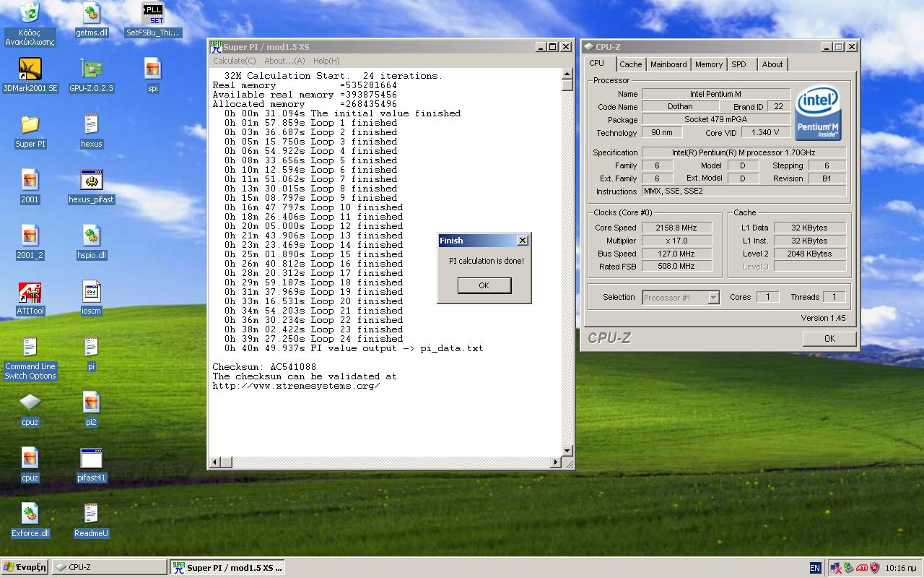Open the About...(A) menu in Super PI
The image size is (924, 578).
pyautogui.click(x=284, y=61)
